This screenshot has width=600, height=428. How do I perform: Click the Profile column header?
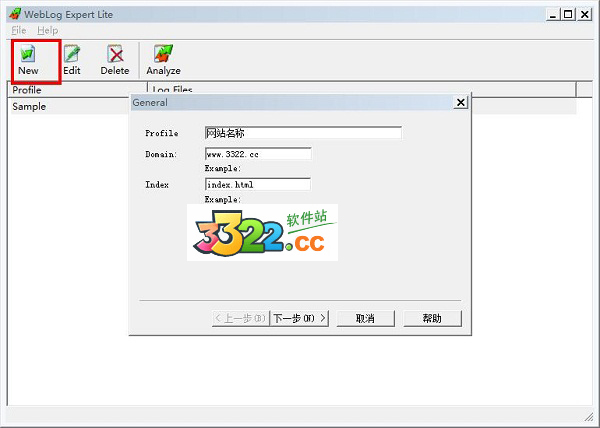click(x=78, y=90)
